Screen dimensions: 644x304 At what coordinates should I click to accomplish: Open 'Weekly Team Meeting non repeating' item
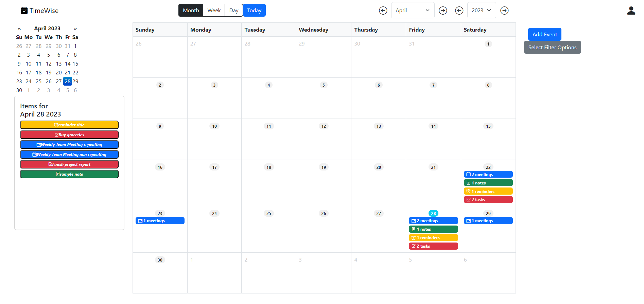point(69,154)
